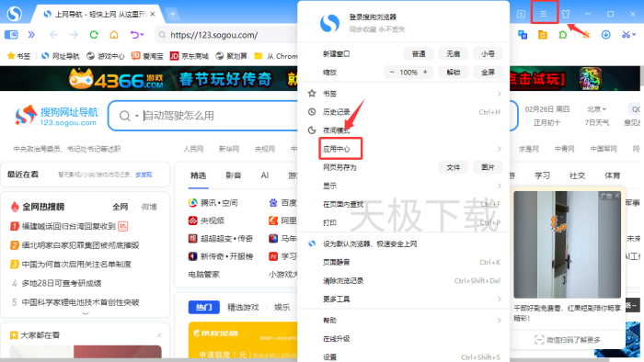This screenshot has width=644, height=362.
Task: Open the home page icon
Action: [x=114, y=35]
